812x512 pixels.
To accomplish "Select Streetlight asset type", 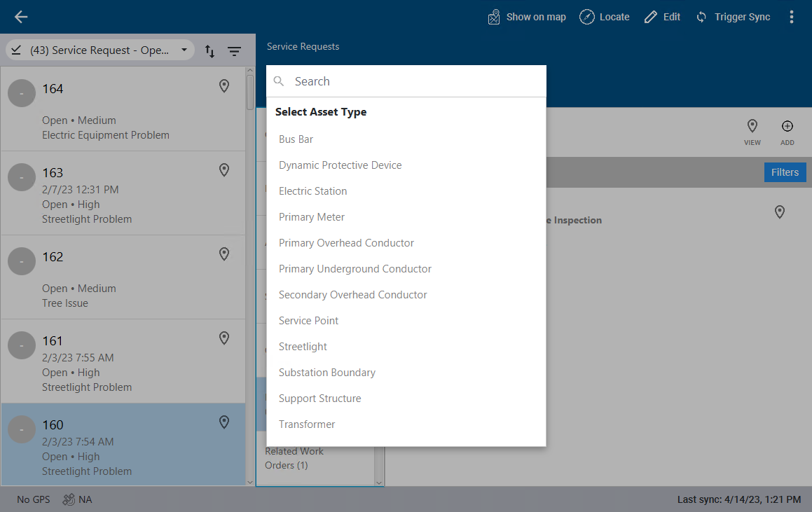I will 303,347.
